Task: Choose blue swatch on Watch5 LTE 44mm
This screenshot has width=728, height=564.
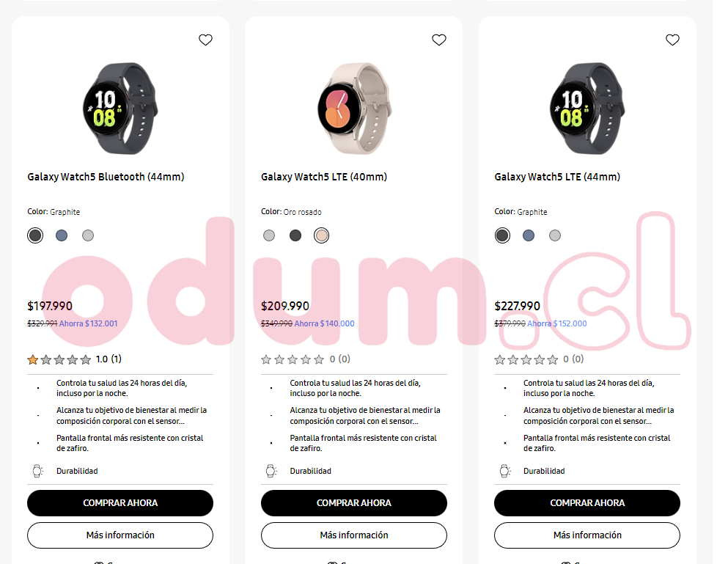Action: [x=529, y=235]
